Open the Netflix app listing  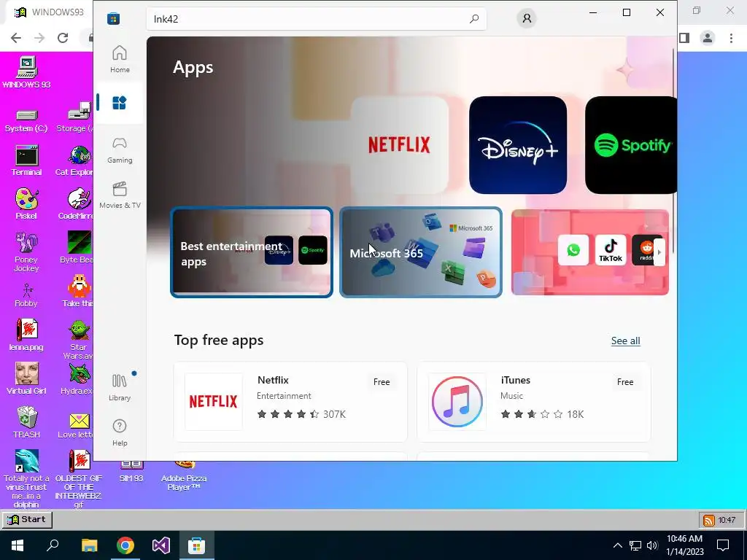pos(290,402)
